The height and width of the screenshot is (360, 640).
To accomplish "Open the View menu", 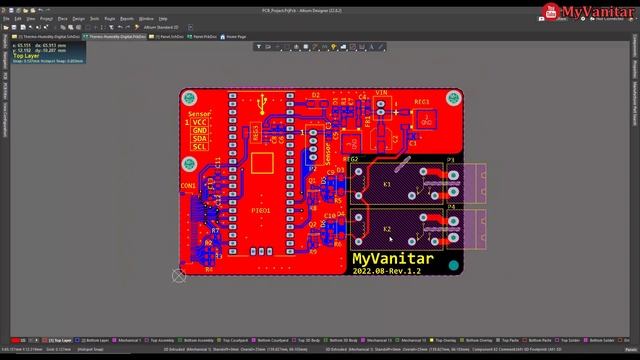I will [x=31, y=19].
